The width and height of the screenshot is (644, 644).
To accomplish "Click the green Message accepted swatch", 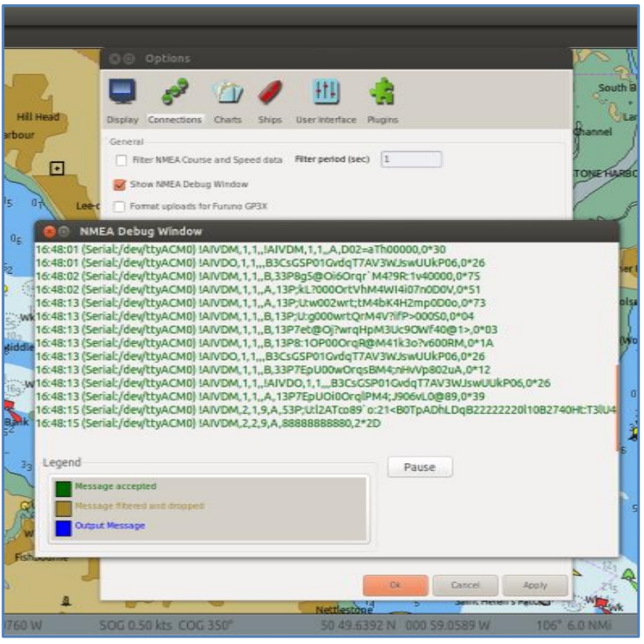I will 64,488.
